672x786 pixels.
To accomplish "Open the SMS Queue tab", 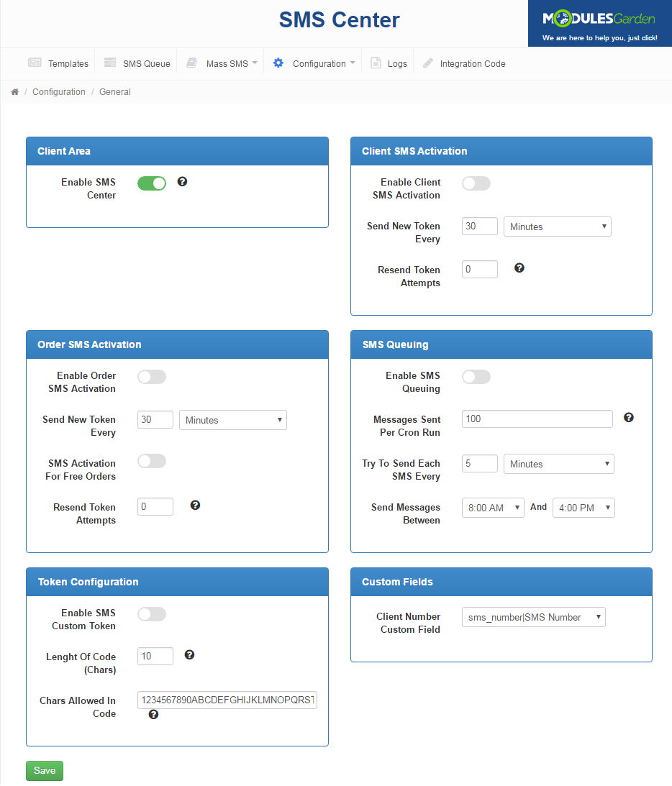I will click(x=137, y=63).
